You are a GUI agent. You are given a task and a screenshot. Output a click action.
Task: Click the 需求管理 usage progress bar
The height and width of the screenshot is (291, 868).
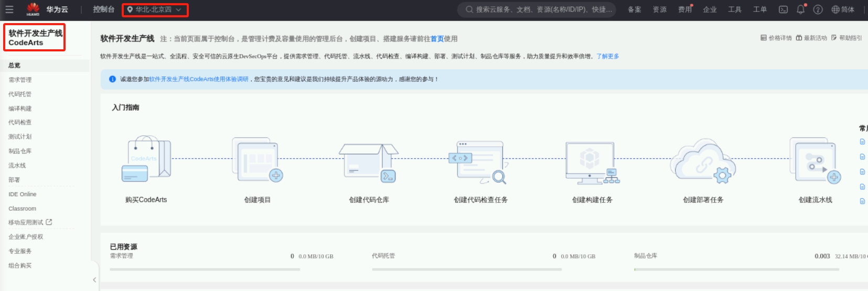coord(205,270)
